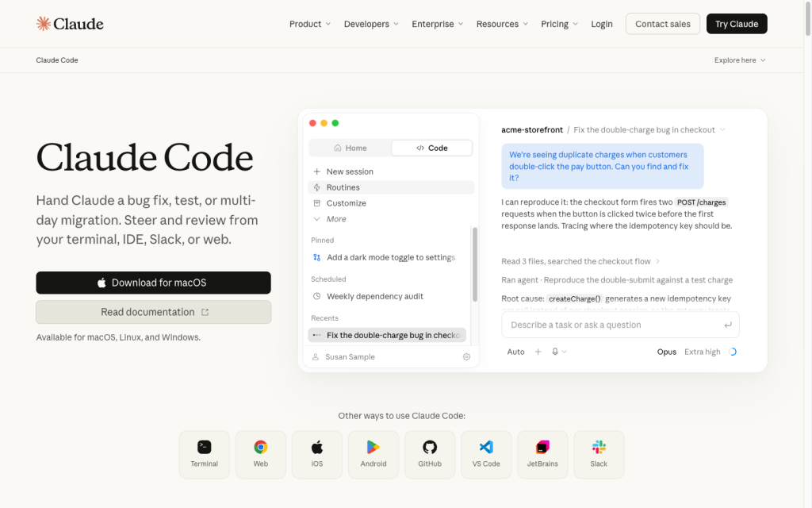Image resolution: width=812 pixels, height=508 pixels.
Task: Click the Auto mode selector
Action: point(515,352)
